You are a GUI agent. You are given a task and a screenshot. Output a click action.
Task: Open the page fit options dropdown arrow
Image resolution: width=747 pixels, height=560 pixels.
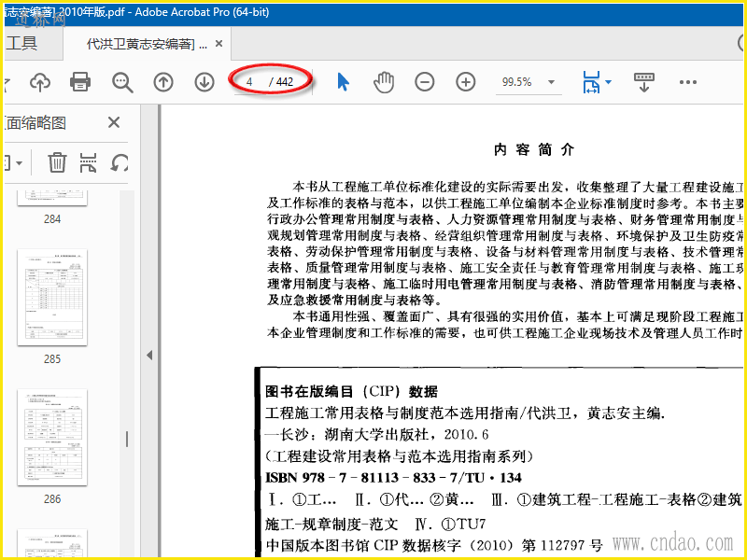609,82
